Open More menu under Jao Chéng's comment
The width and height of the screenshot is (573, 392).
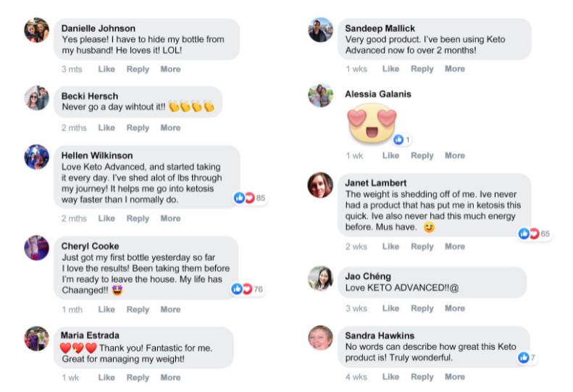coord(455,309)
